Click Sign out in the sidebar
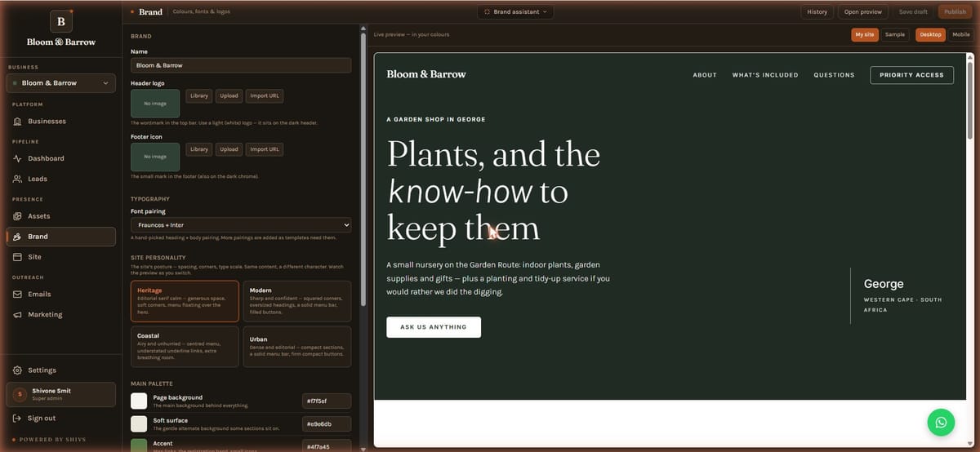980x452 pixels. coord(60,419)
